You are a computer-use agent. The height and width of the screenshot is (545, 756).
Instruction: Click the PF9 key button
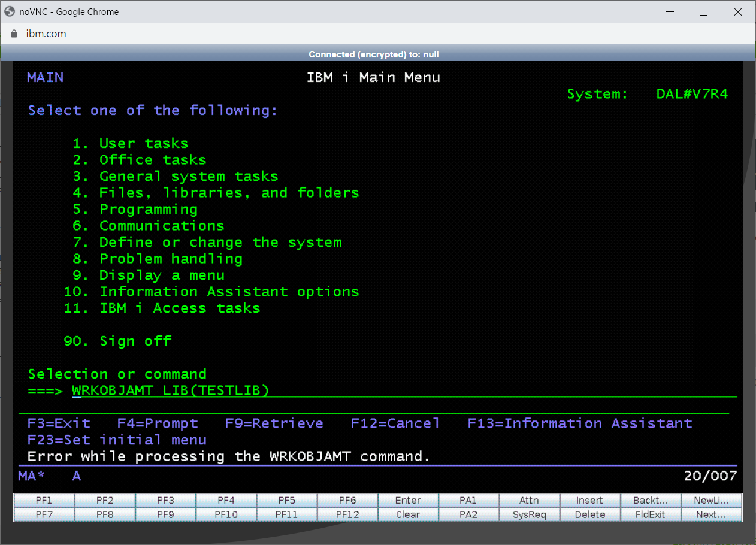pos(165,514)
